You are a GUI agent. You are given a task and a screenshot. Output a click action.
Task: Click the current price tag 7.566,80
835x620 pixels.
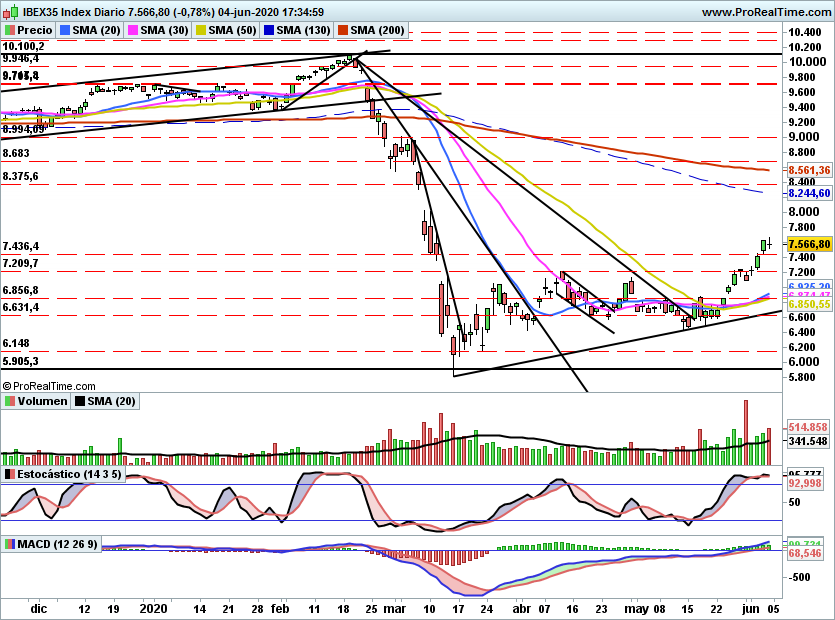coord(809,244)
